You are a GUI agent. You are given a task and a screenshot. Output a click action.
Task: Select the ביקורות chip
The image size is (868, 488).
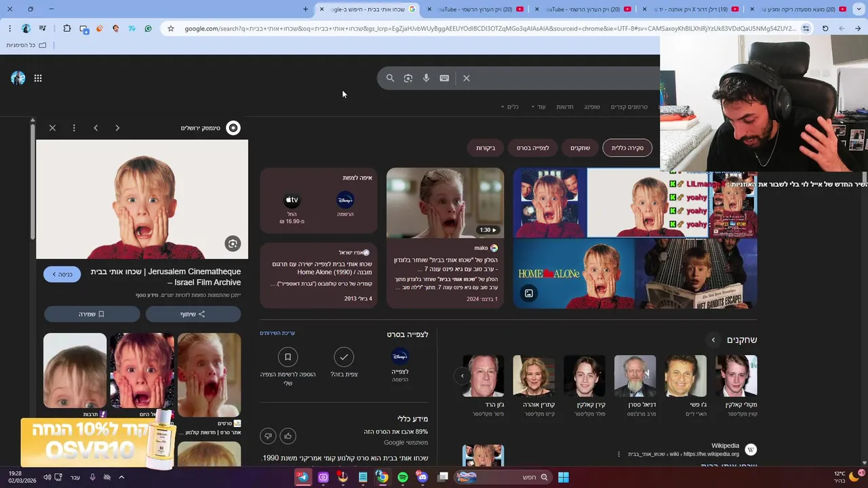[486, 148]
